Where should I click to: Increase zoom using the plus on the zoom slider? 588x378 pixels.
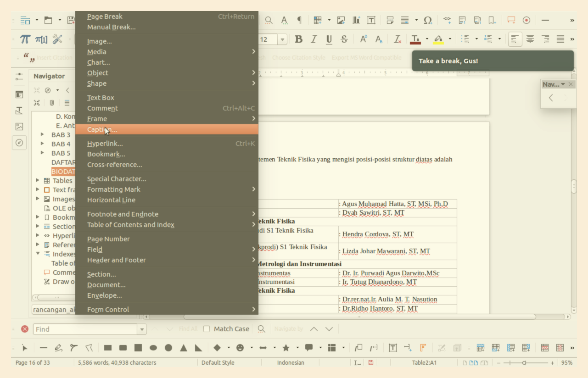pos(552,362)
